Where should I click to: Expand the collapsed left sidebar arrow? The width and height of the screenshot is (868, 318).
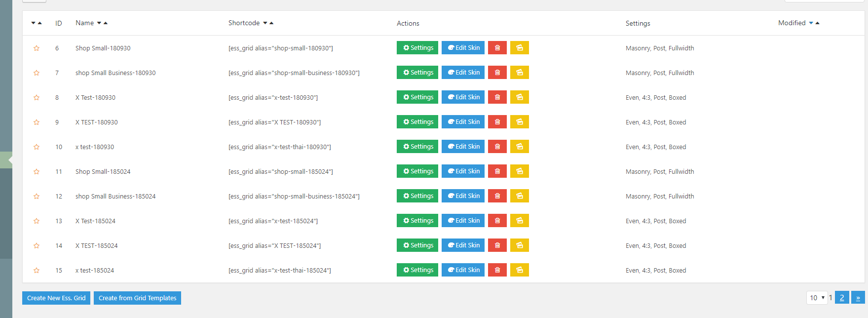pos(7,160)
